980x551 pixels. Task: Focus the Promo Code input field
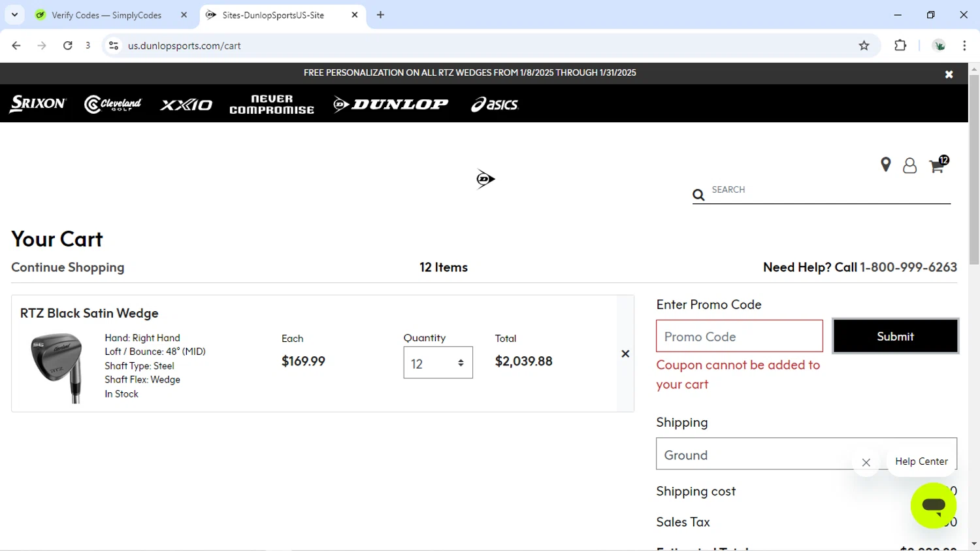click(x=739, y=337)
